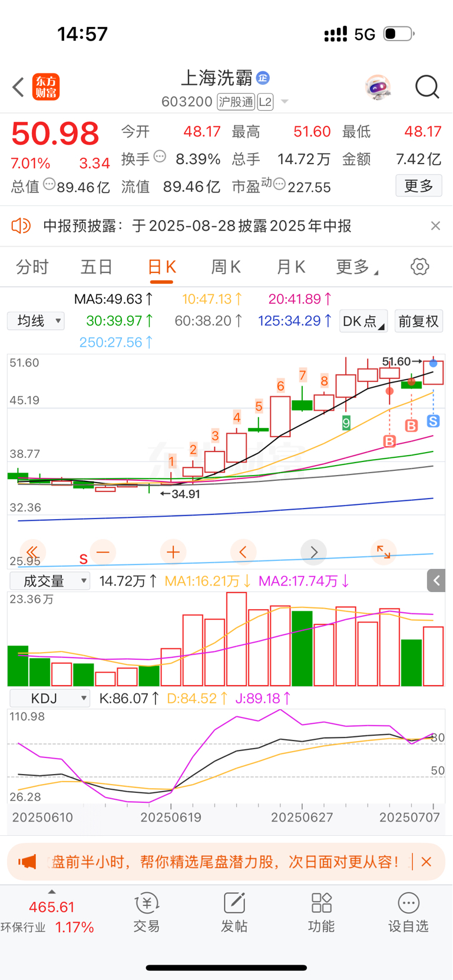The width and height of the screenshot is (453, 980).
Task: Tap the megaphone icon in banner
Action: click(27, 862)
